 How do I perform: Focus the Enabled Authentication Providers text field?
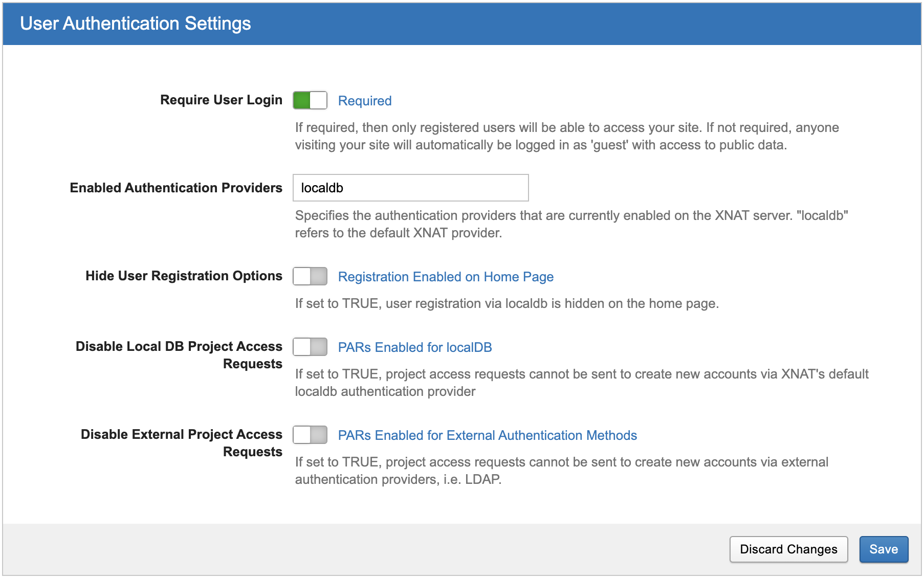click(x=410, y=188)
